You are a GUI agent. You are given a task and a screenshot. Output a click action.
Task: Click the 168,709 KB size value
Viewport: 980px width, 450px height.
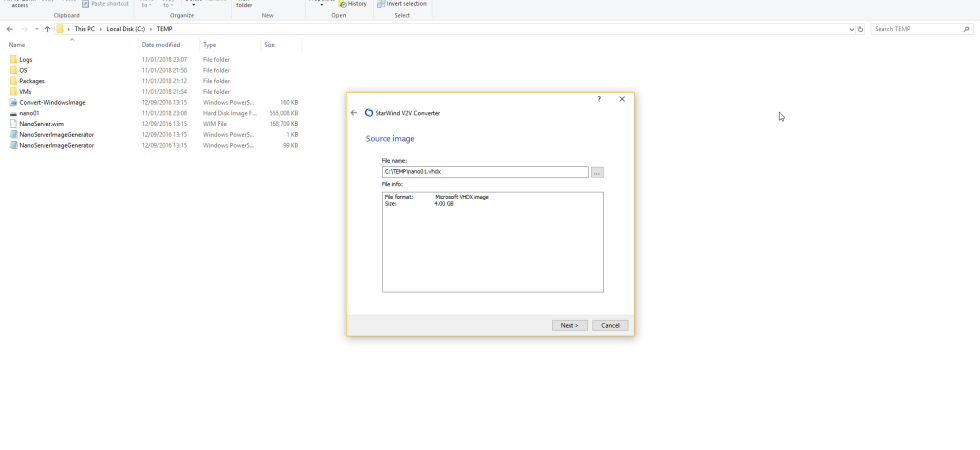pos(283,124)
